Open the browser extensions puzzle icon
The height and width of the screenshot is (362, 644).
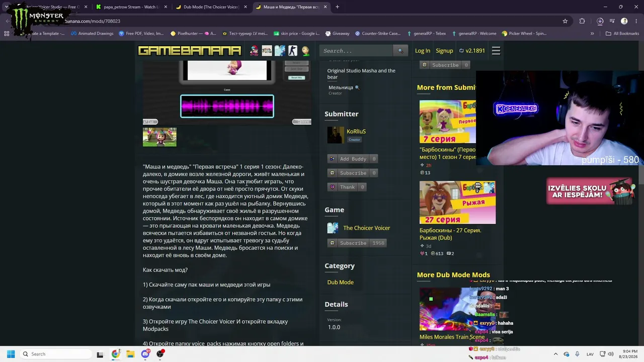tap(582, 21)
